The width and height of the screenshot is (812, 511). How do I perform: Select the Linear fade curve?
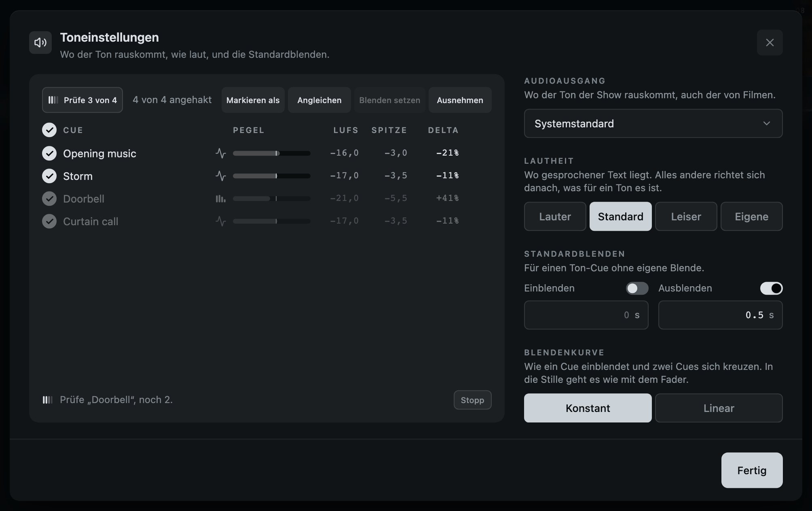719,408
